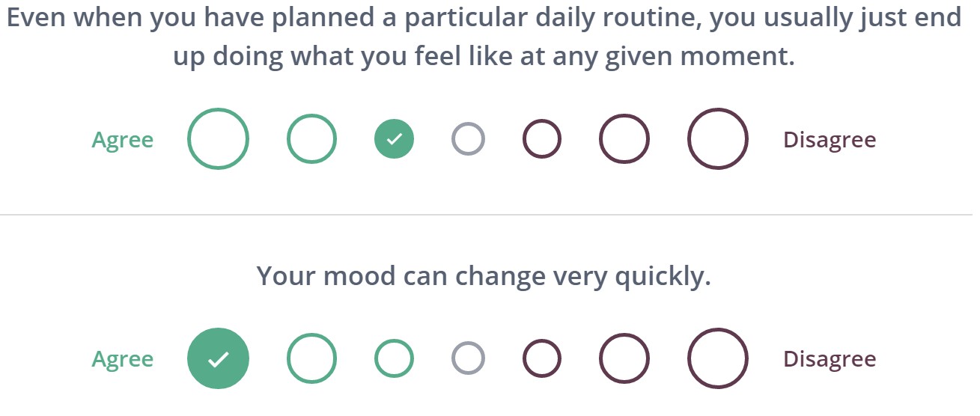Click the Agree label of the mood question

[123, 359]
